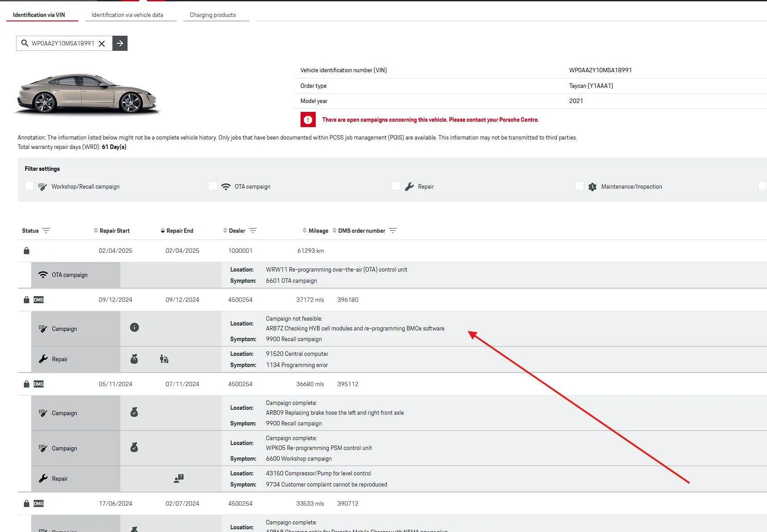
Task: Click model year 2021 value
Action: point(576,101)
